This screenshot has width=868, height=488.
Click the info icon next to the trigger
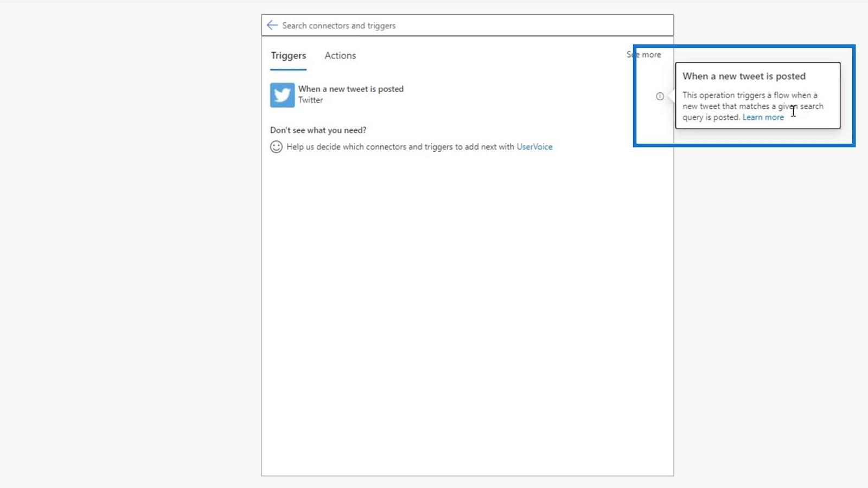coord(660,96)
